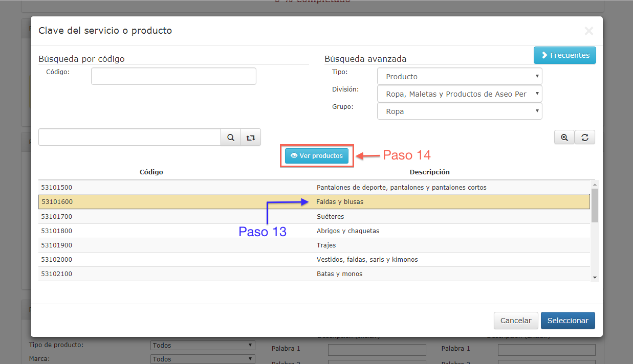This screenshot has height=364, width=633.
Task: Open the Grupo dropdown showing Ropa
Action: [459, 111]
